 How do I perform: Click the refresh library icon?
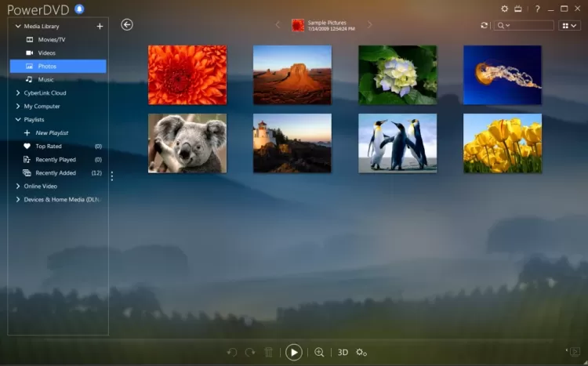click(x=485, y=26)
